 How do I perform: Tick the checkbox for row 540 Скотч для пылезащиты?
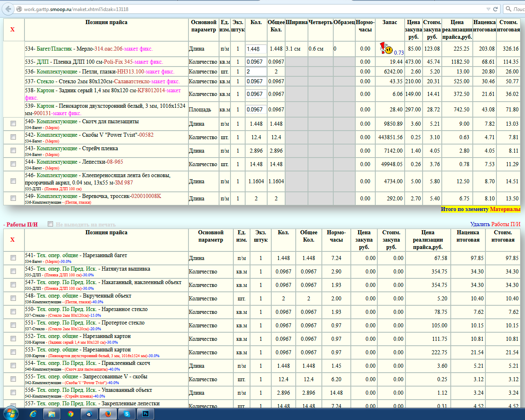(13, 123)
